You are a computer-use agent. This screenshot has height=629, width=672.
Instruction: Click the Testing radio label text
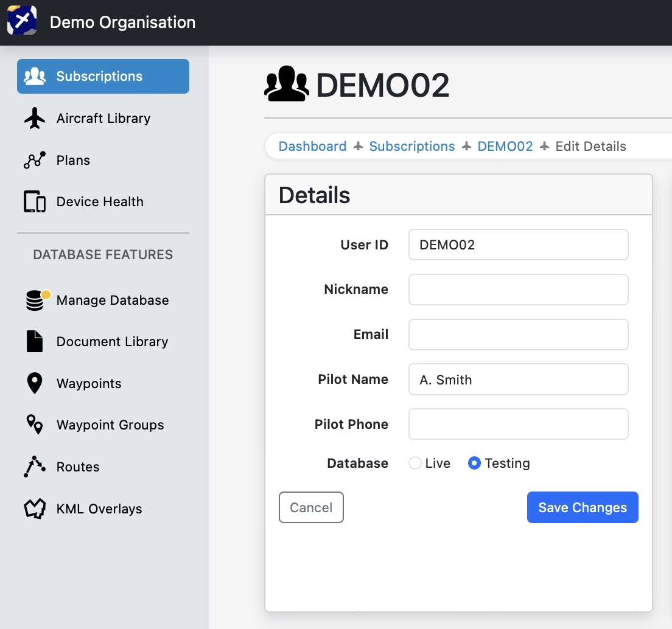pyautogui.click(x=507, y=463)
